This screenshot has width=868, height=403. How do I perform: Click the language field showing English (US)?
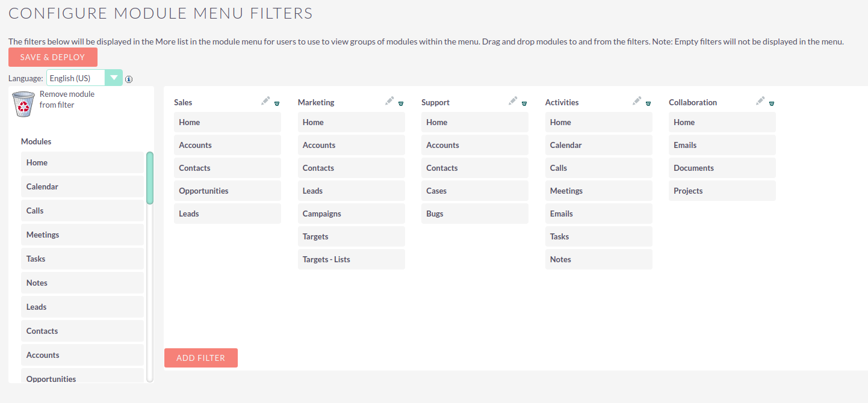(75, 78)
